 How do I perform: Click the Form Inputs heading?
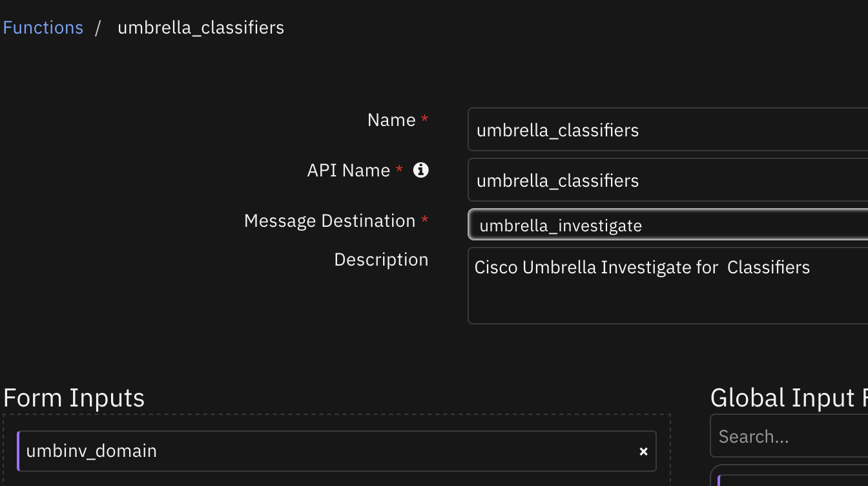click(74, 397)
